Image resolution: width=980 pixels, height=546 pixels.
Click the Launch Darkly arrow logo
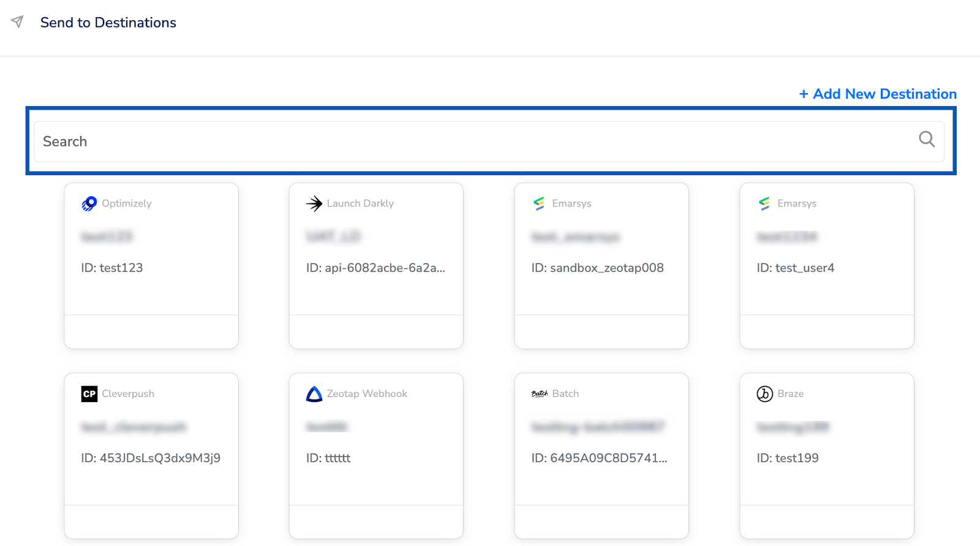click(x=314, y=203)
